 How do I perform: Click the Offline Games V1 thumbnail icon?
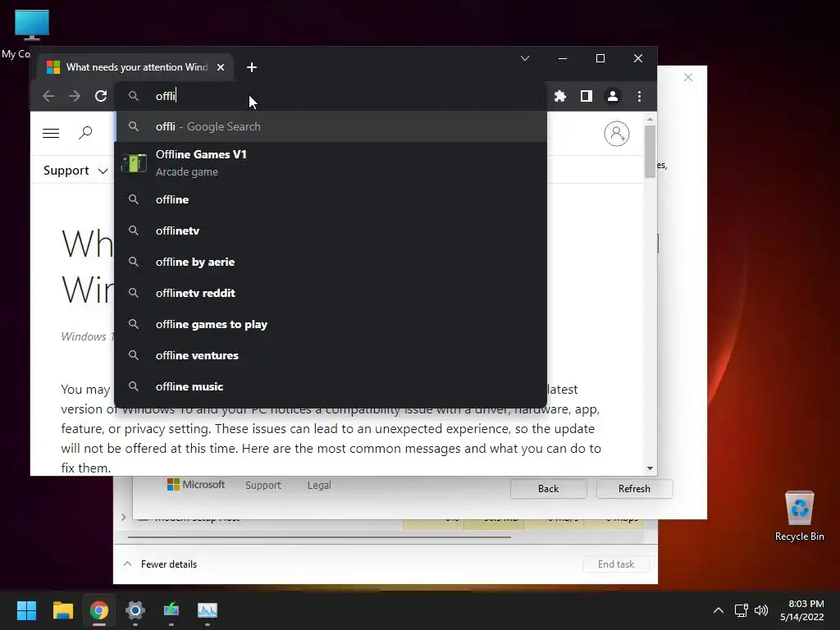pos(134,163)
